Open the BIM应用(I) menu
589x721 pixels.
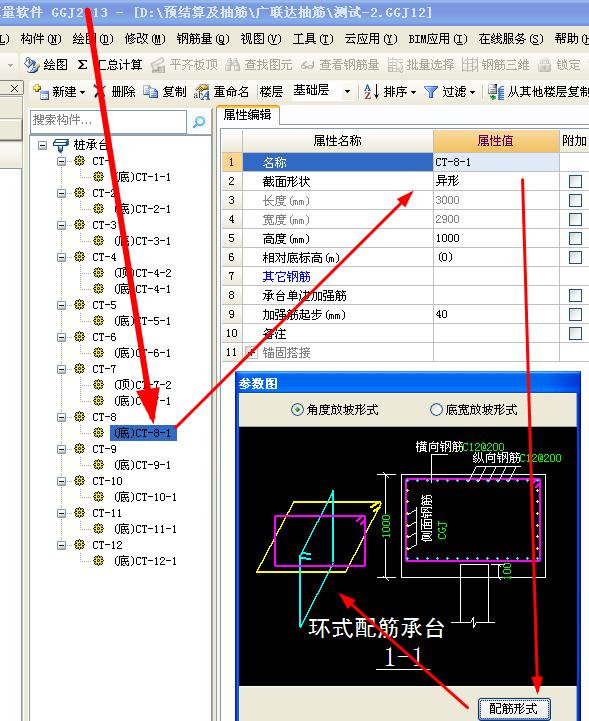click(438, 39)
